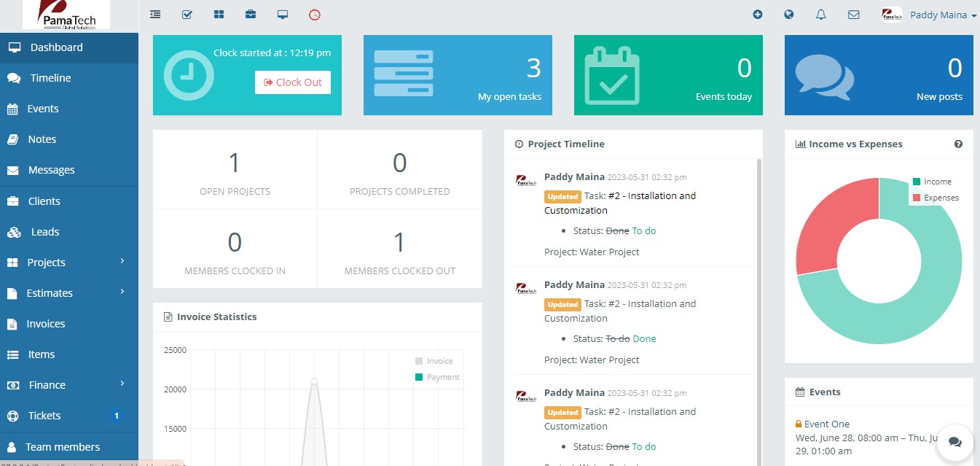
Task: Open the to-do checkmark icon in top bar
Action: 187,15
